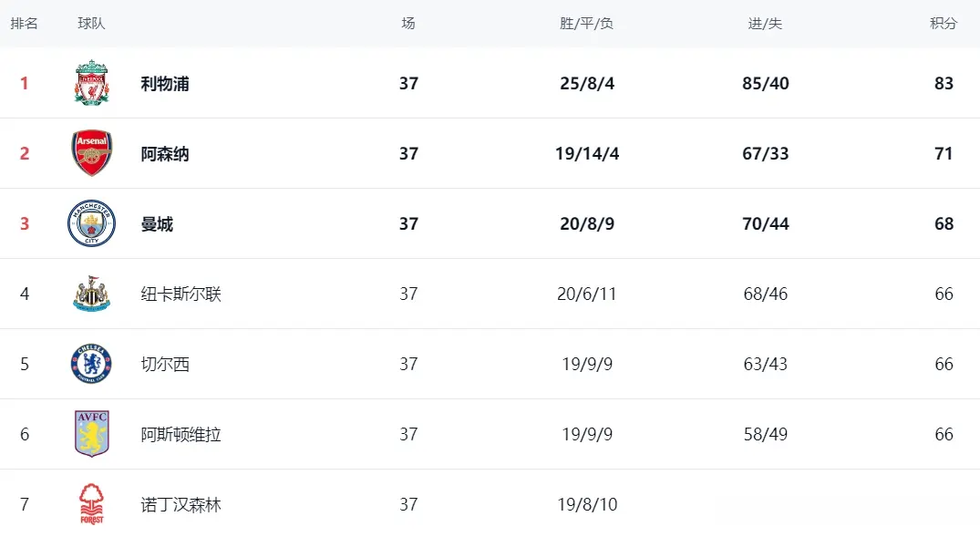Open team 阿斯顿维拉

click(181, 435)
